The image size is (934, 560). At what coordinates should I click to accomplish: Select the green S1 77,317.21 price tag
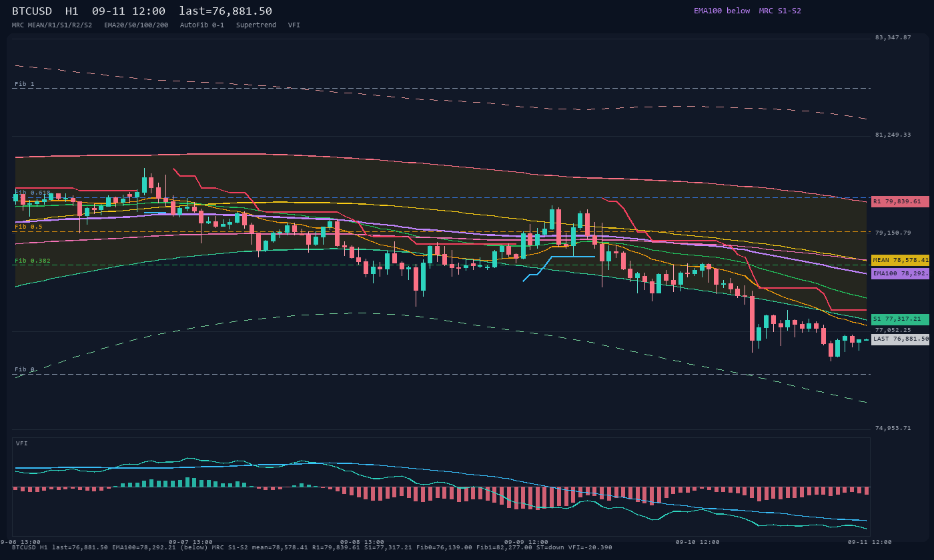900,319
